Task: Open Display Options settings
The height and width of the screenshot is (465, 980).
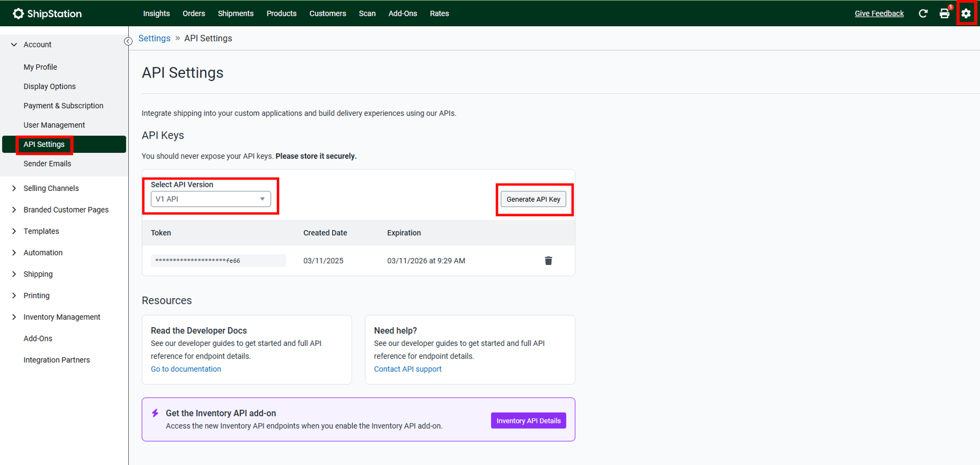Action: tap(50, 86)
